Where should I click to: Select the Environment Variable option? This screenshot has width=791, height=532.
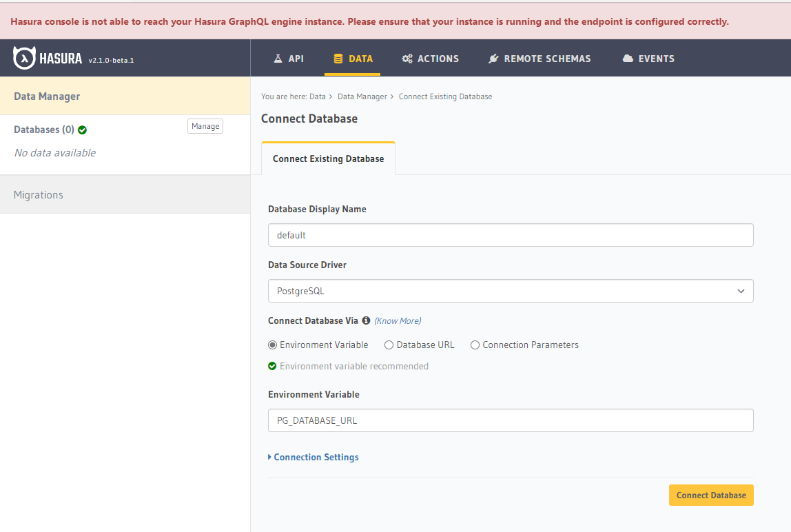274,345
